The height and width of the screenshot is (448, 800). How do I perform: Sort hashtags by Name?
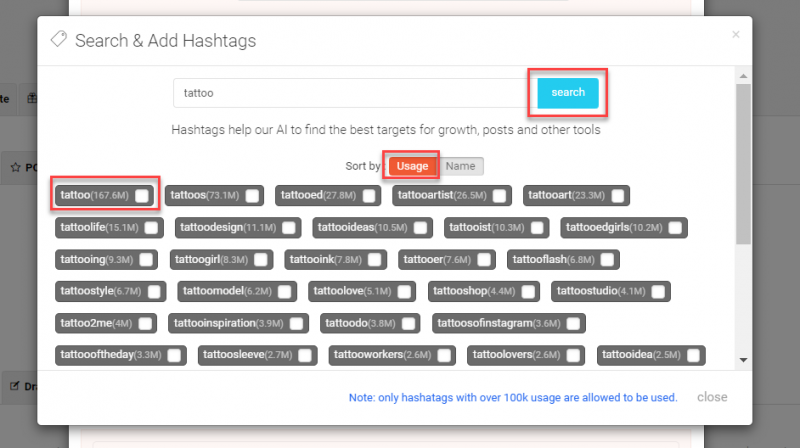click(x=460, y=166)
